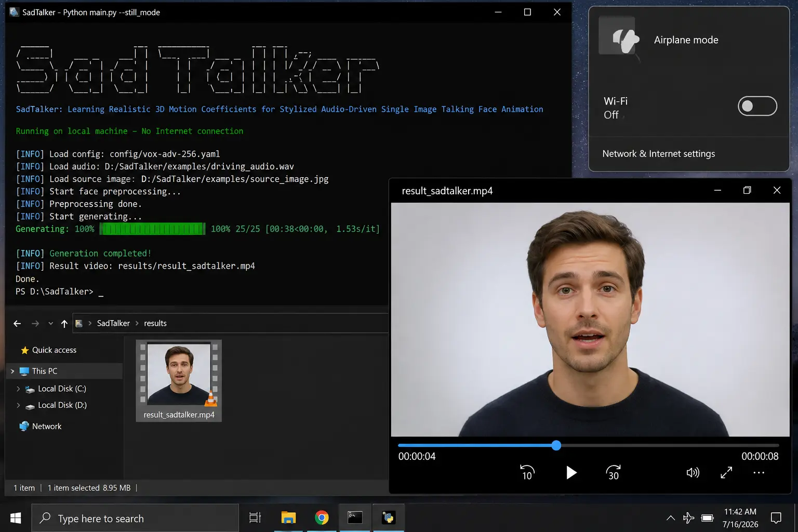The height and width of the screenshot is (532, 798).
Task: Click SadTalker in the address breadcrumb
Action: 113,323
